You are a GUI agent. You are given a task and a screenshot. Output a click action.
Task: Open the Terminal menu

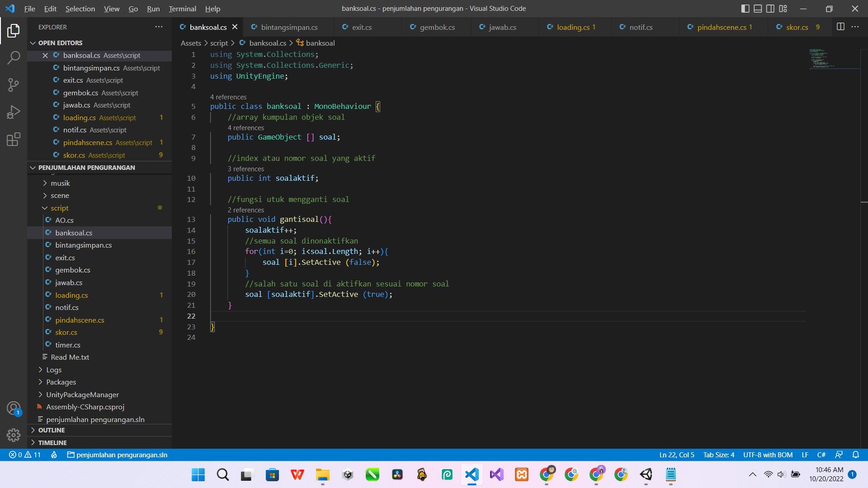182,9
